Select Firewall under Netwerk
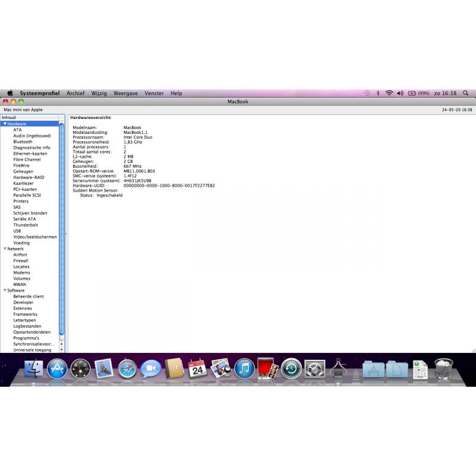 coord(21,261)
